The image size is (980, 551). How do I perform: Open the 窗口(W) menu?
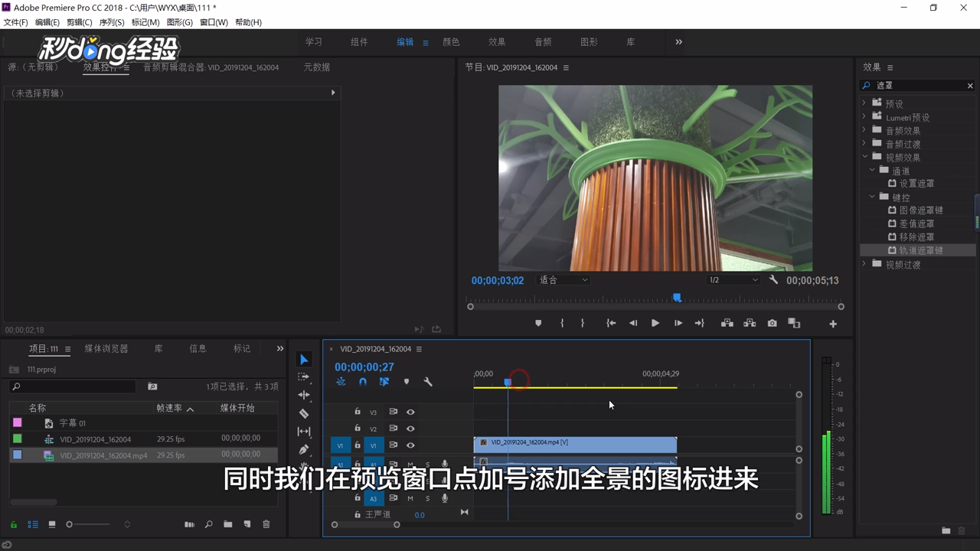(x=214, y=22)
